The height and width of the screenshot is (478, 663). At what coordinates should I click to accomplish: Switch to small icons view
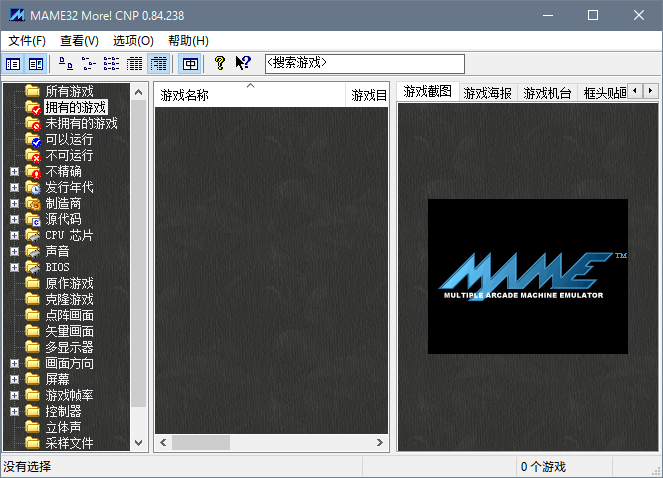coord(88,64)
